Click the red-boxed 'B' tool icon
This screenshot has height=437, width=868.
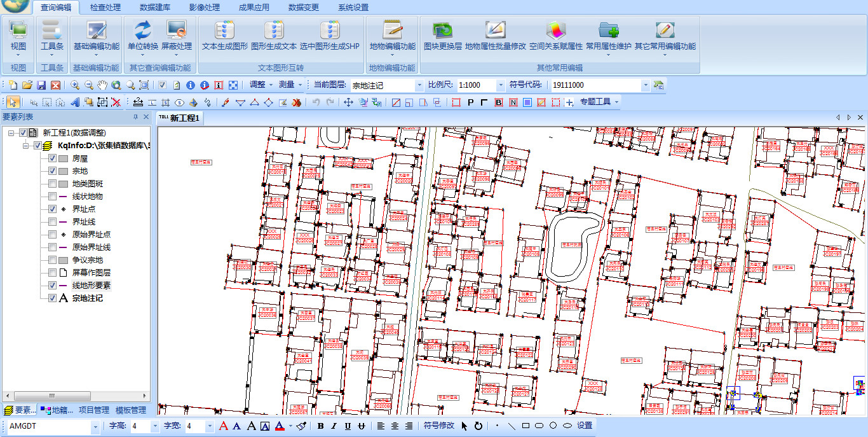tap(499, 102)
